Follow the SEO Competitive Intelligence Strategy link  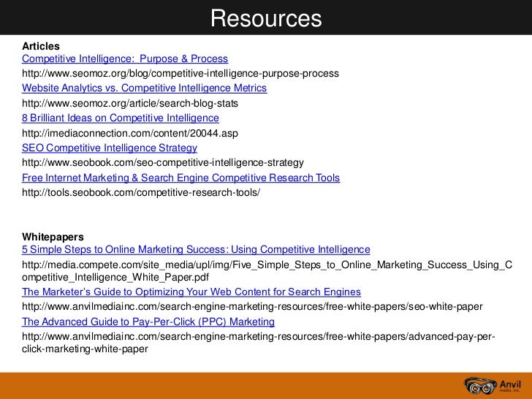(110, 148)
